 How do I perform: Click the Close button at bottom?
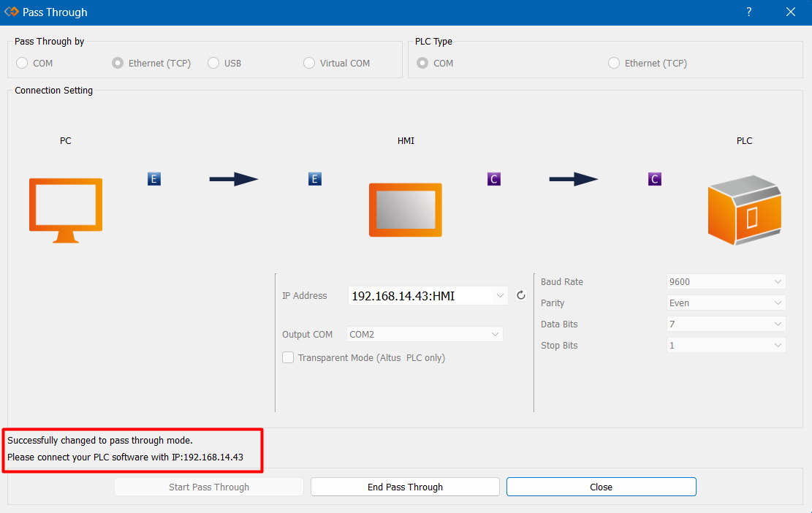601,487
